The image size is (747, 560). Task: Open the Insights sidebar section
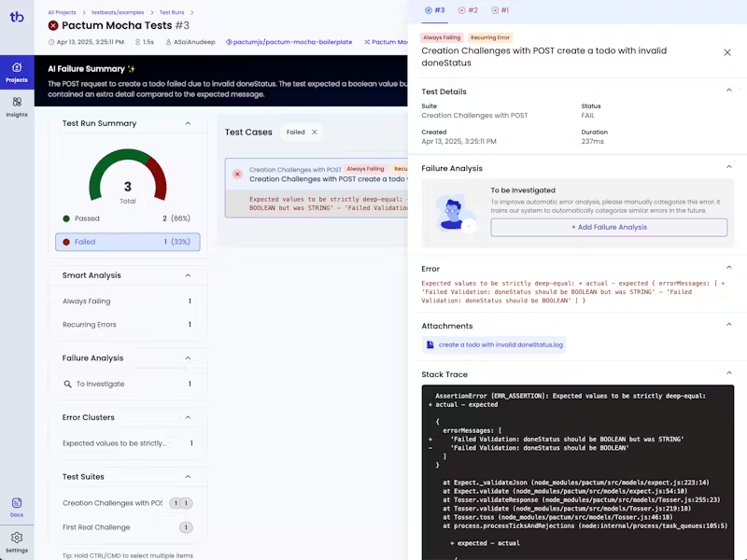pos(17,106)
